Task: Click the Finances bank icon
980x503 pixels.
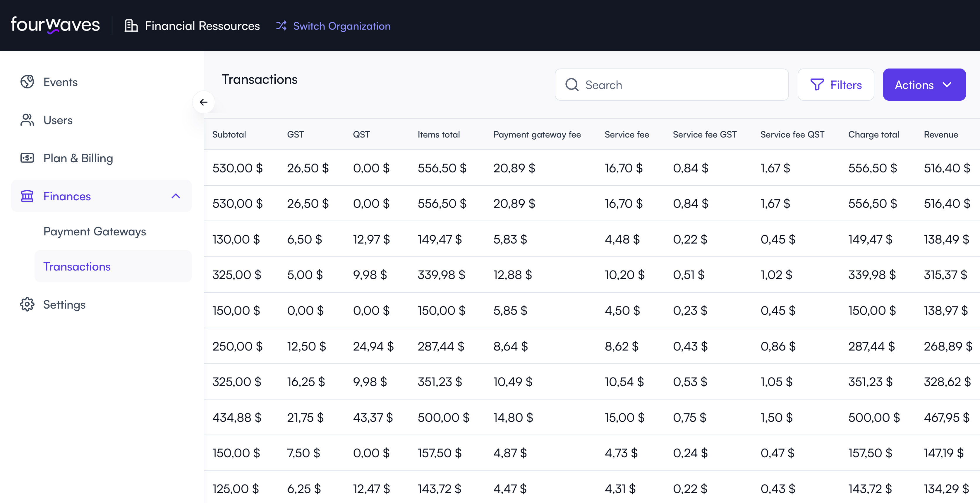Action: pos(27,196)
